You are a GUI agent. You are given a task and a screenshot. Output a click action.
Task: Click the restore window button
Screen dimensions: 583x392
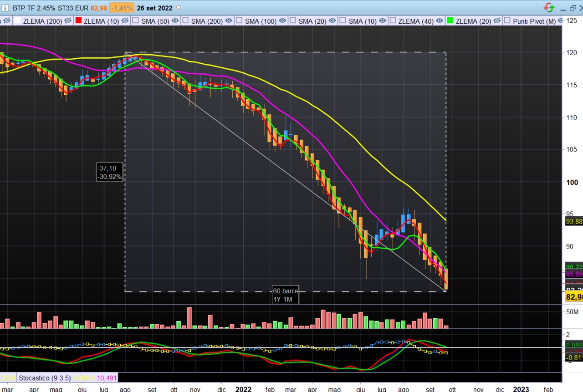coord(573,8)
